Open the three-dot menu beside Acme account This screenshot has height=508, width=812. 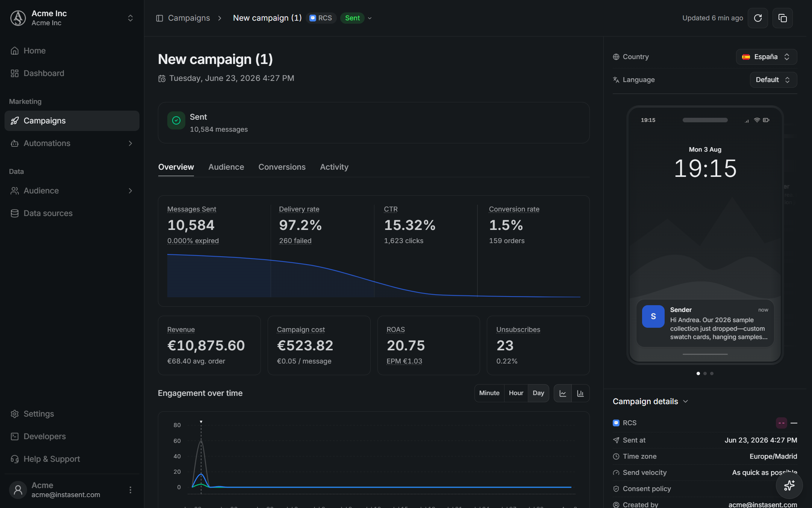(x=130, y=490)
